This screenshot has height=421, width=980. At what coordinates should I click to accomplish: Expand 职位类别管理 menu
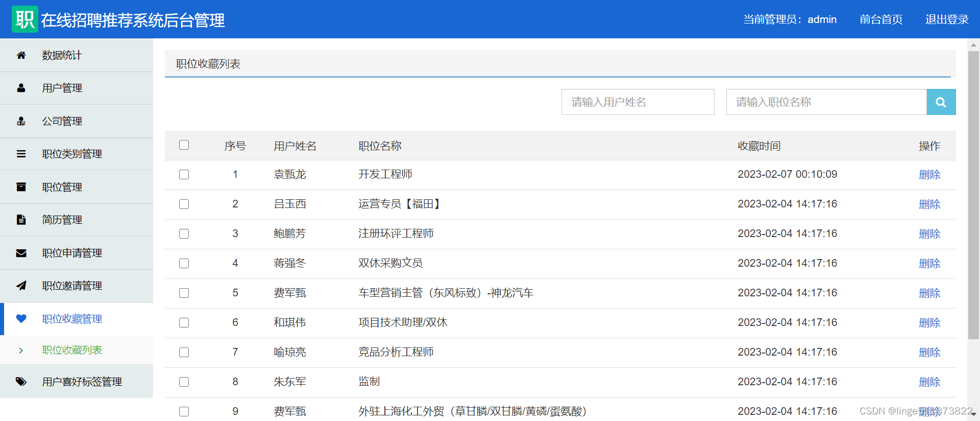click(x=77, y=154)
